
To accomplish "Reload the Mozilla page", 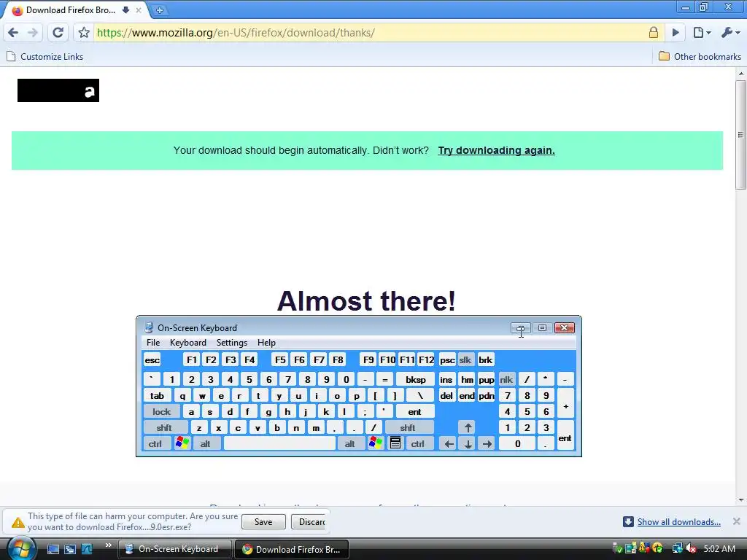I will 58,32.
